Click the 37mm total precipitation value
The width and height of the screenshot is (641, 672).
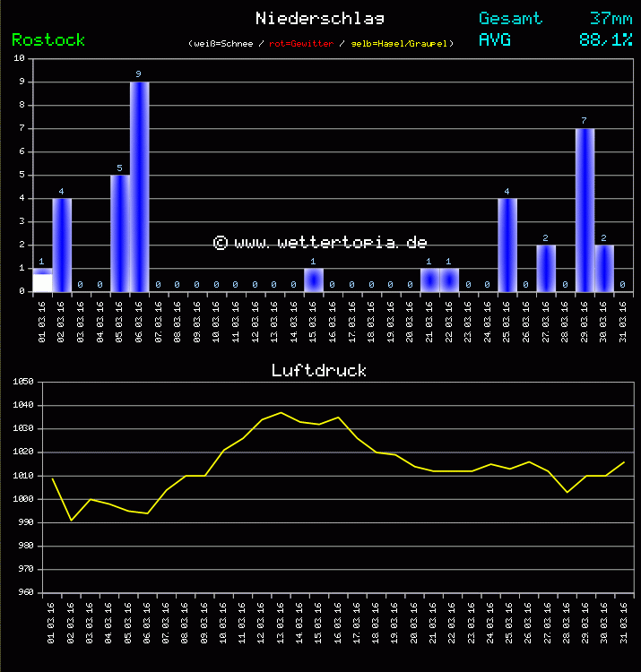coord(611,18)
